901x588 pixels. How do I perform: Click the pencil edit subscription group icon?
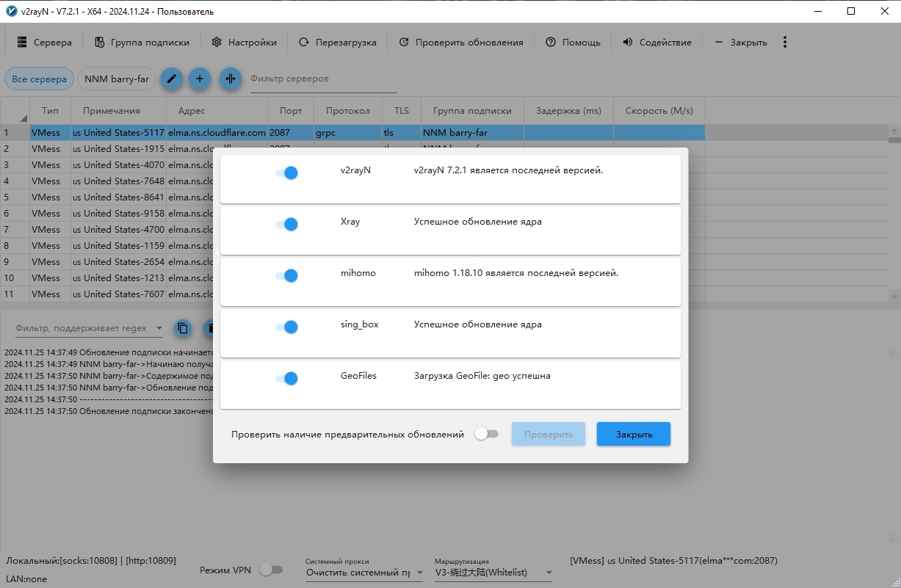[x=171, y=79]
